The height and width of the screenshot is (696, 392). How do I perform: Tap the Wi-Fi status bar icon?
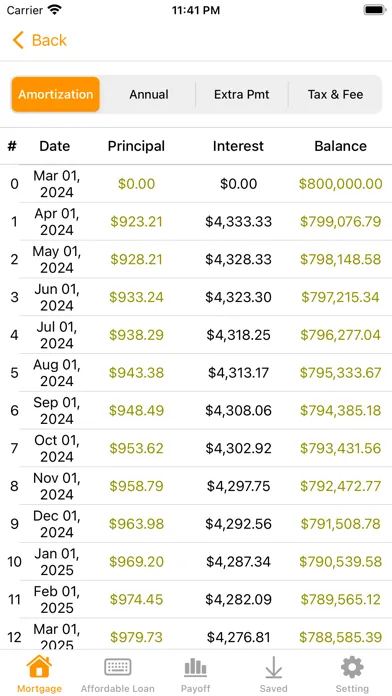[55, 10]
